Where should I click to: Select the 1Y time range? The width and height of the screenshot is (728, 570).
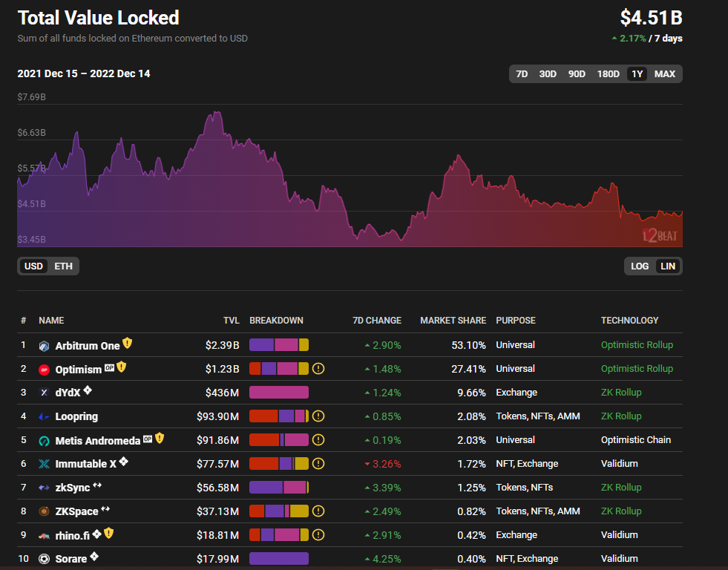[637, 74]
